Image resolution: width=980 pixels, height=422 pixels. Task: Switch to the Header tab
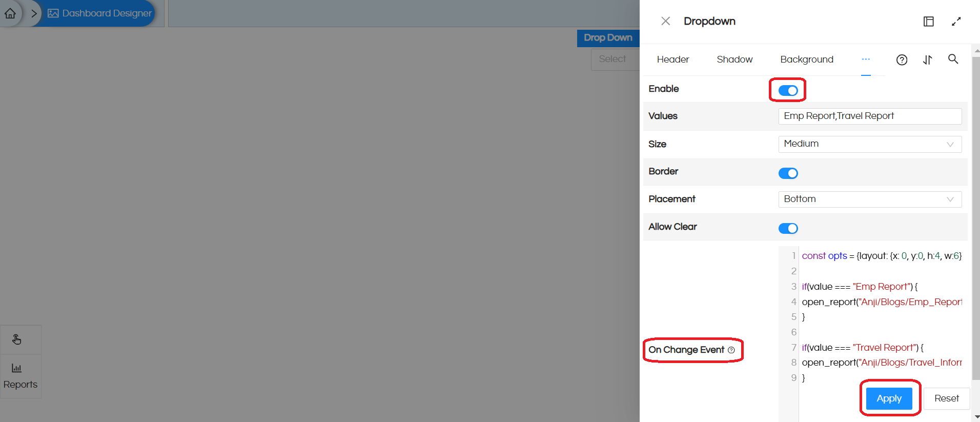(x=672, y=59)
